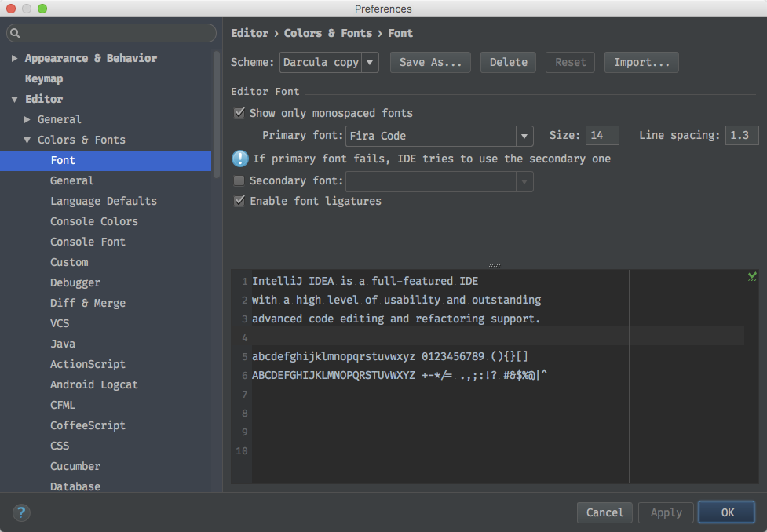767x532 pixels.
Task: Click the Reset button
Action: coord(570,62)
